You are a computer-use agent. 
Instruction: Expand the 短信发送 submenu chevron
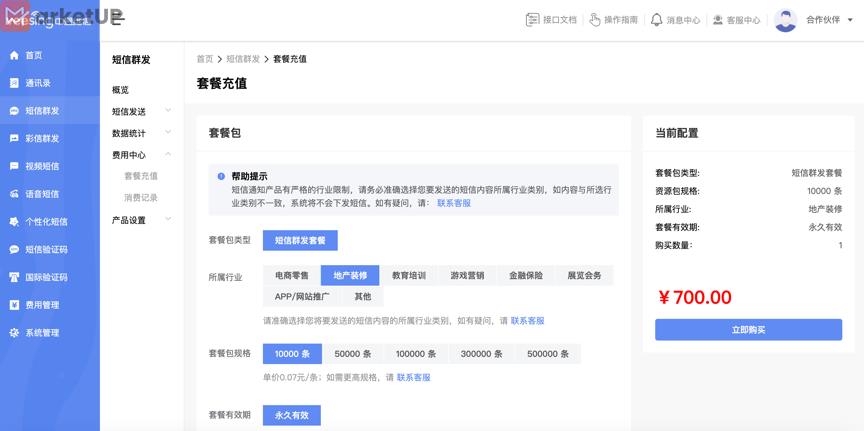point(168,111)
